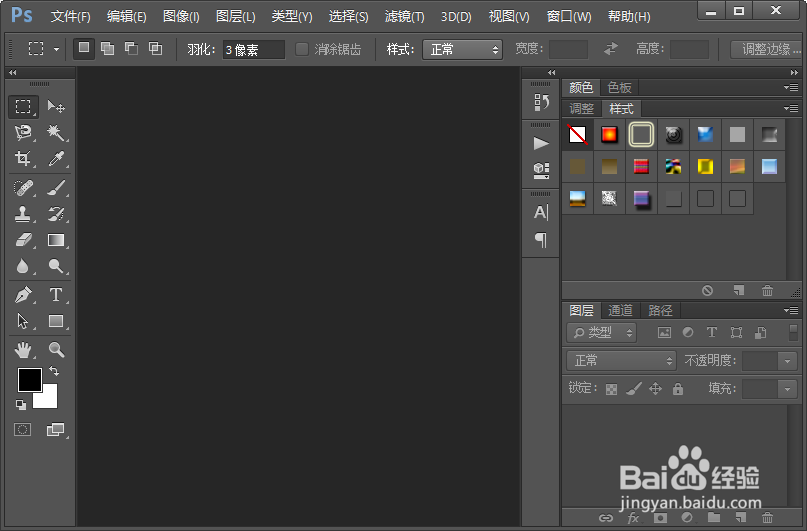This screenshot has height=531, width=807.
Task: Open the style dropdown showing 正常
Action: (462, 49)
